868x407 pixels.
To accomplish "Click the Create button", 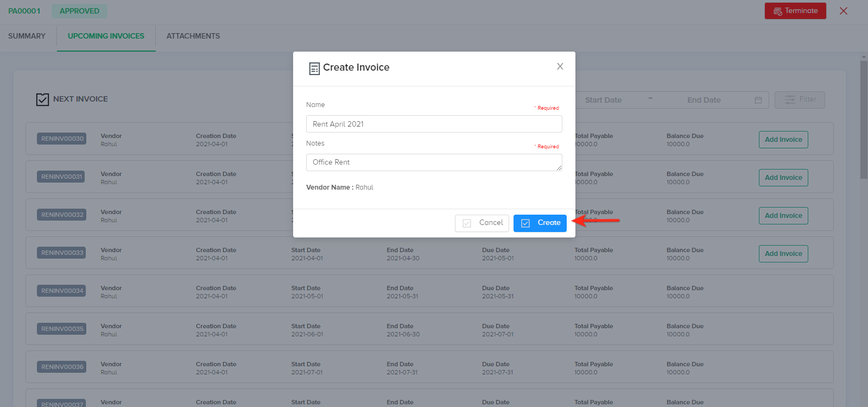I will (x=540, y=223).
